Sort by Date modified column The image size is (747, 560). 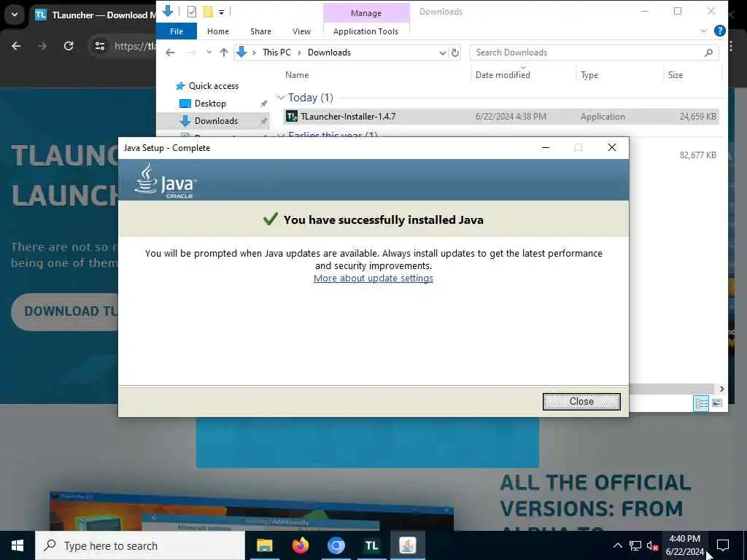[x=503, y=75]
